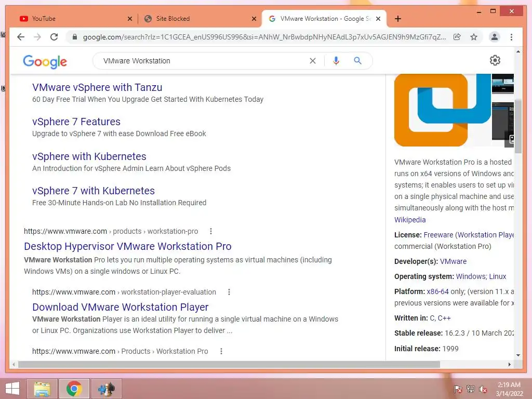Click the vertical scrollbar up arrow

pos(518,51)
